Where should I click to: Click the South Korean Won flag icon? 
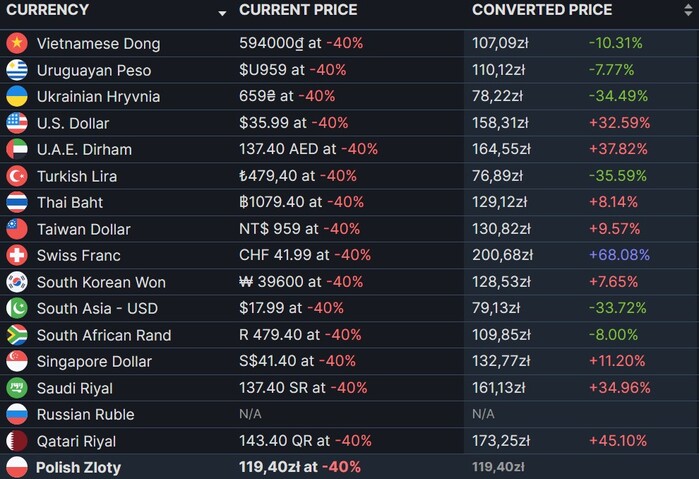point(16,282)
